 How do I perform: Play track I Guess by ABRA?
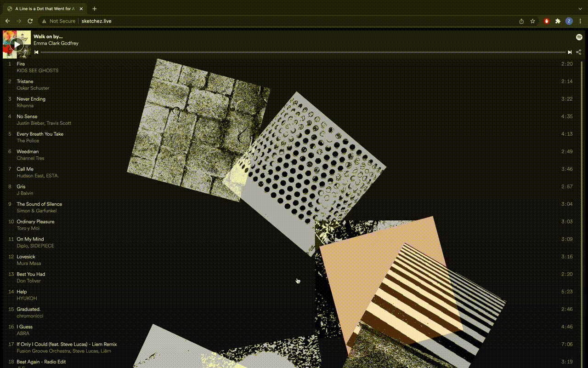291,330
